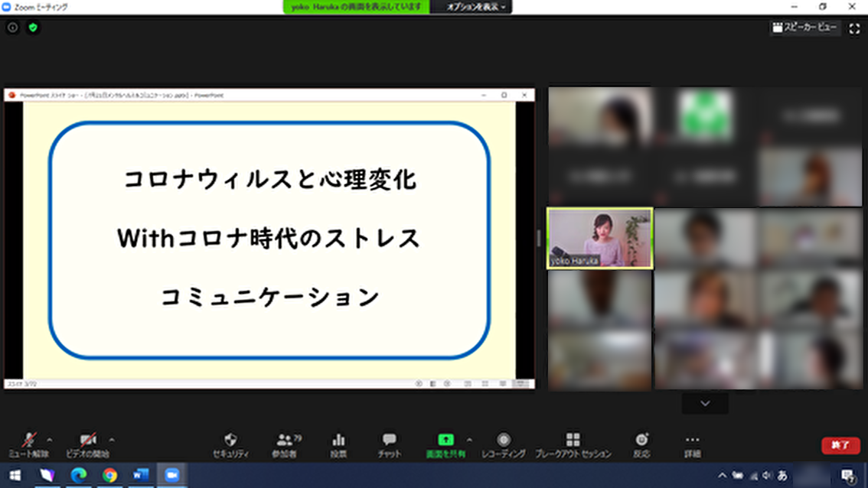Open the オプションを表示 dropdown
868x488 pixels.
[x=475, y=7]
